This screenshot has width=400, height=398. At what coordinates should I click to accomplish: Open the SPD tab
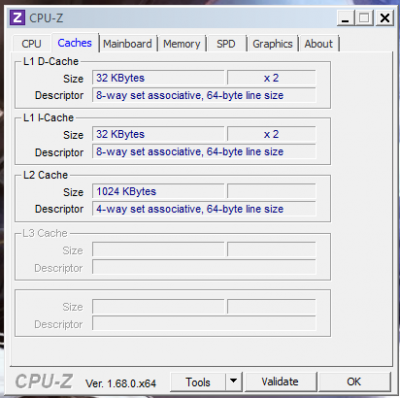click(226, 44)
